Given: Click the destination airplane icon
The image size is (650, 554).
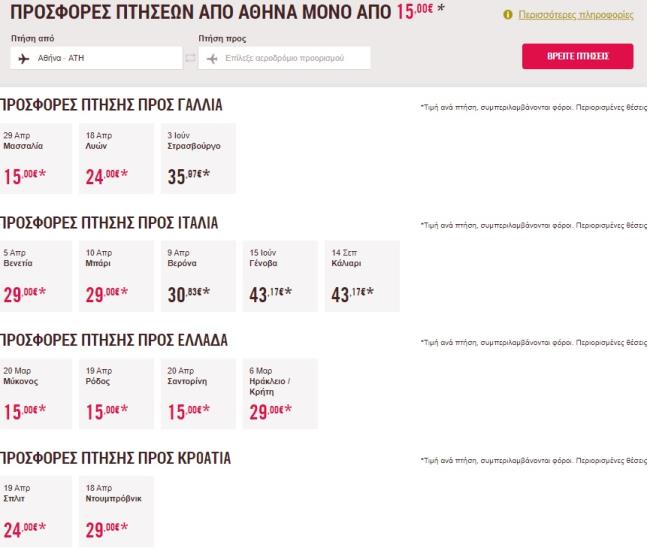Looking at the screenshot, I should click(x=212, y=59).
